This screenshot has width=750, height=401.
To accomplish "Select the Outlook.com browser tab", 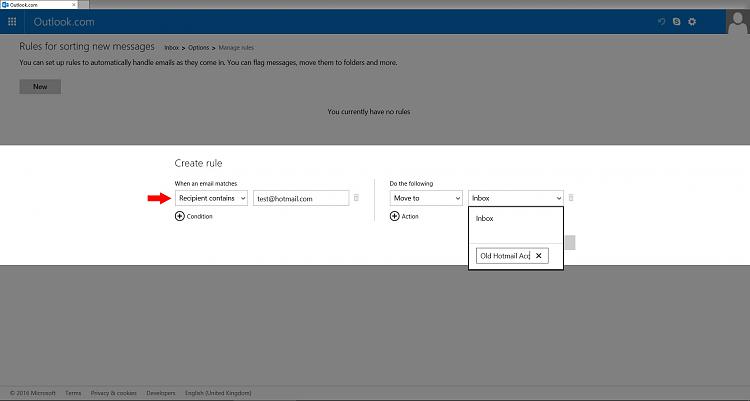I will 38,4.
